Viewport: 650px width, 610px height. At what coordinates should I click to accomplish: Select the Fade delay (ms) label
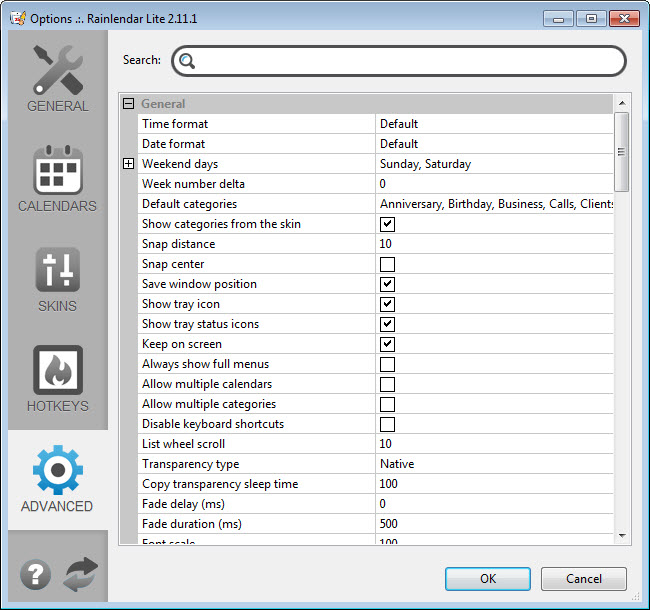point(183,504)
